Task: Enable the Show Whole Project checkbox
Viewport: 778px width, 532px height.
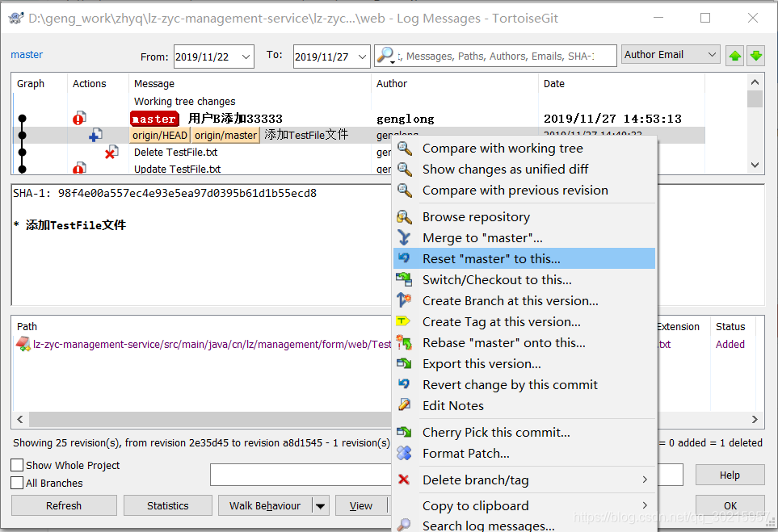Action: [17, 465]
